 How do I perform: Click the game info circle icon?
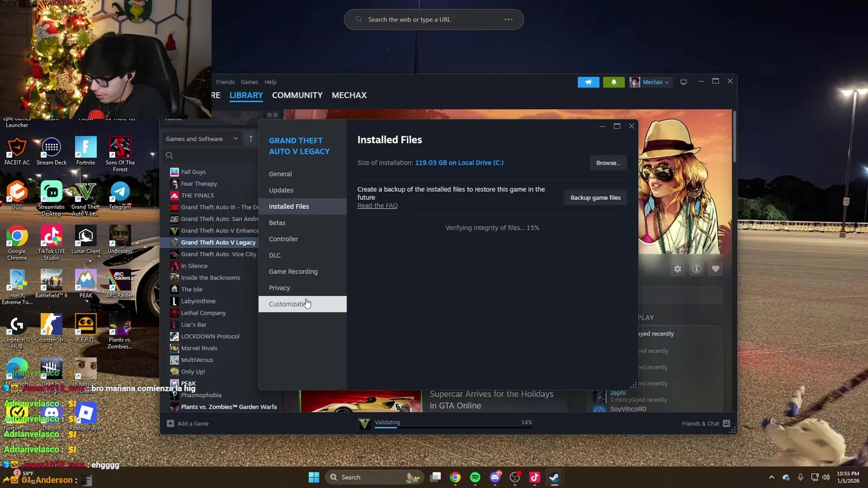click(x=696, y=269)
